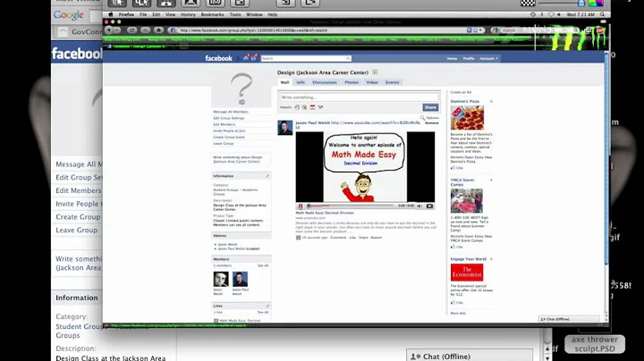Viewport: 644px width, 361px height.
Task: Attach a video using the last Attach icon
Action: coord(320,107)
